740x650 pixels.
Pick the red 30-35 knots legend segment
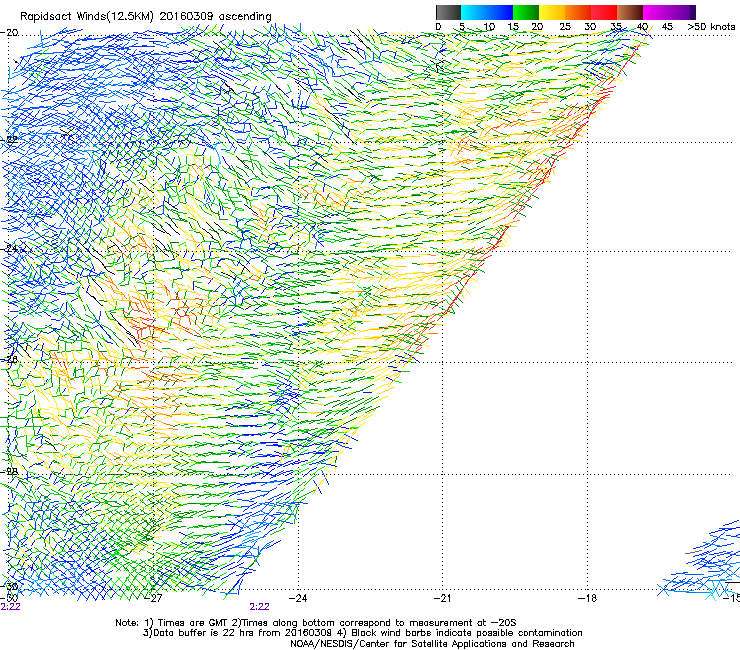click(604, 12)
